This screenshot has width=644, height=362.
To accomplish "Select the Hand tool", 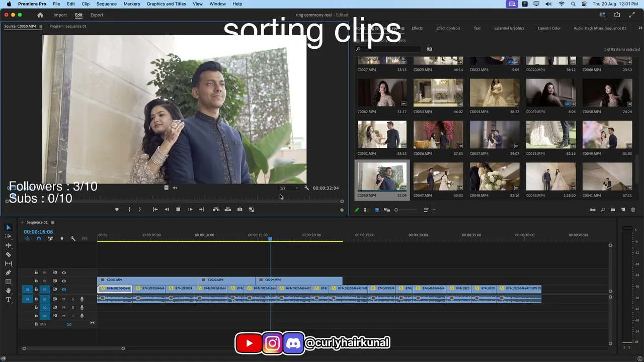I will pos(8,291).
